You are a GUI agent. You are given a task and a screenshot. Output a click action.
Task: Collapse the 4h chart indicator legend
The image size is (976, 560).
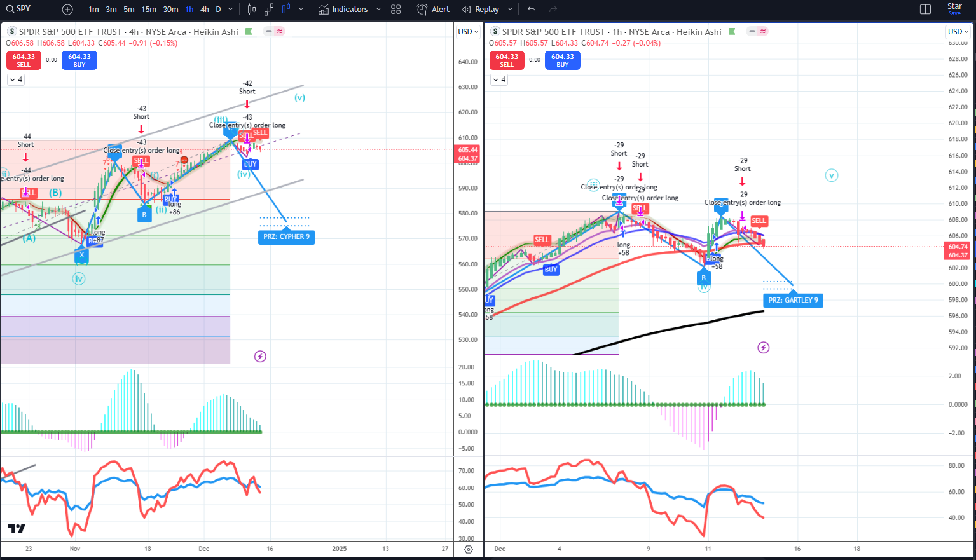coord(16,79)
